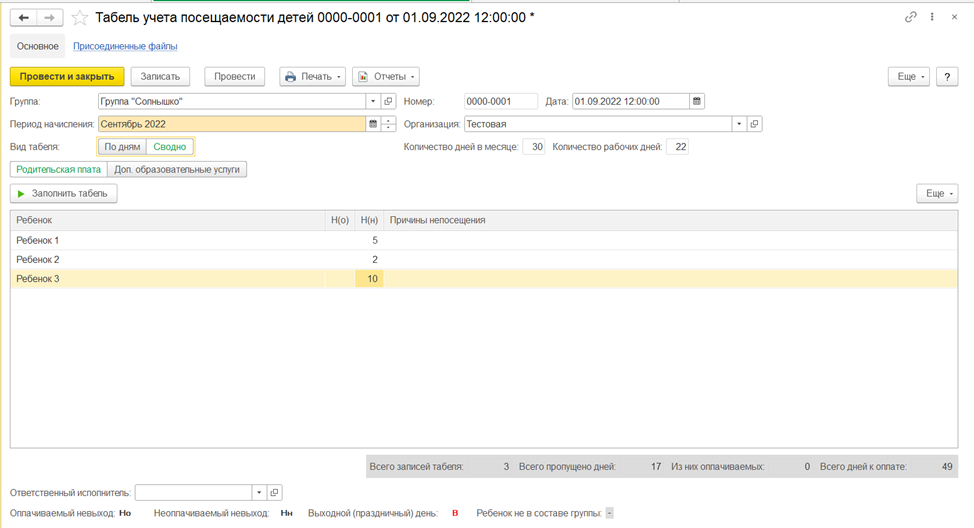Image resolution: width=974 pixels, height=528 pixels.
Task: Expand the Ответственный исполнитель dropdown
Action: (259, 493)
